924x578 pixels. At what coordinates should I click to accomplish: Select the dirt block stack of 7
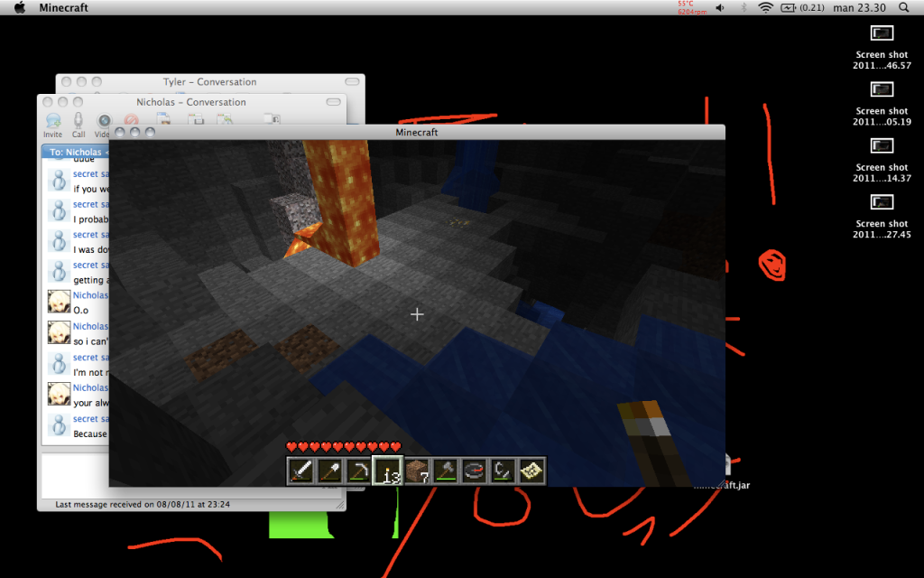click(x=417, y=471)
